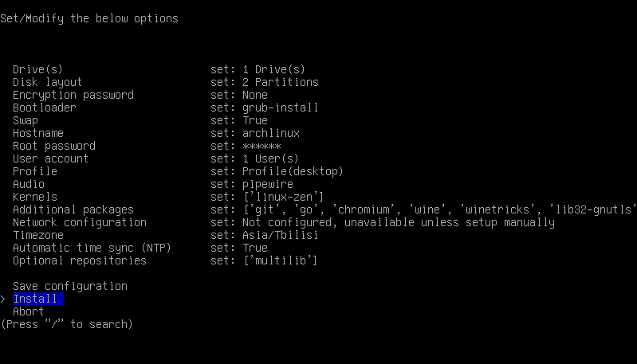Click Save configuration
This screenshot has height=364, width=637.
tap(69, 286)
